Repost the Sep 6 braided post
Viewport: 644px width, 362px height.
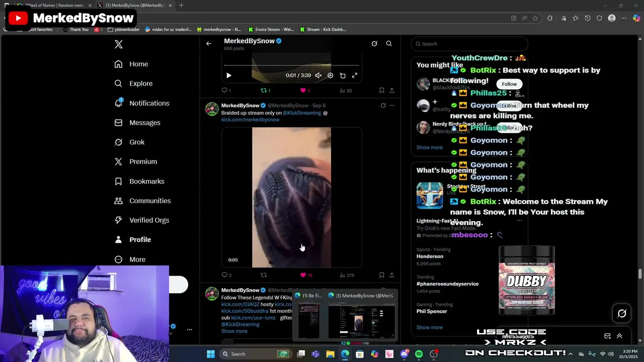(x=264, y=275)
